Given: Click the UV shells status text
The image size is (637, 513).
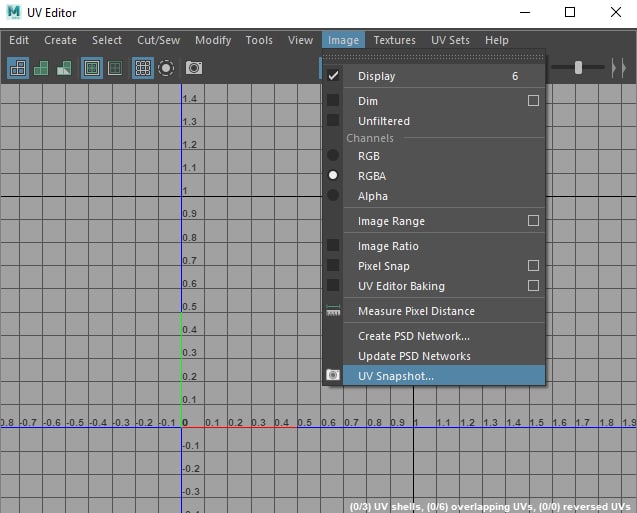Looking at the screenshot, I should tap(490, 507).
